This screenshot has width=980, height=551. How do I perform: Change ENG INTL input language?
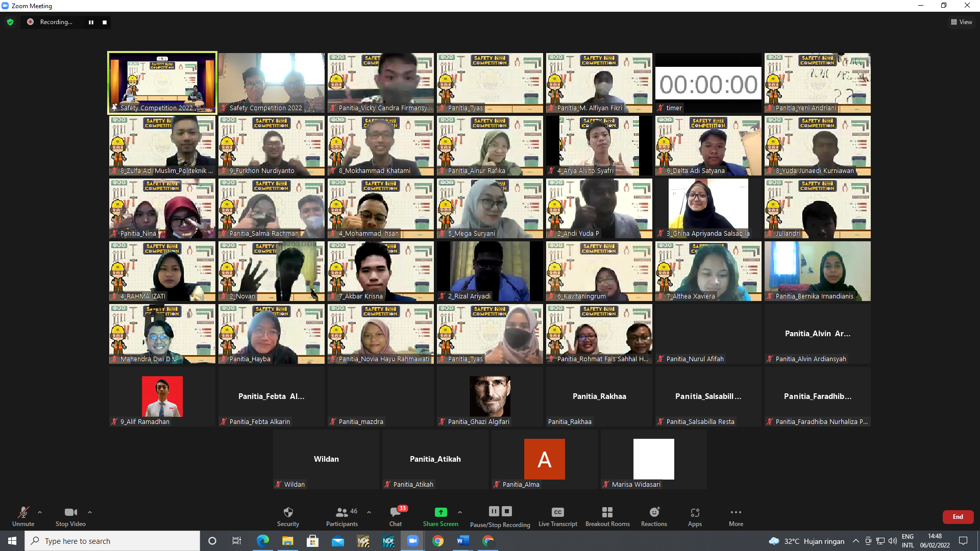tap(908, 541)
